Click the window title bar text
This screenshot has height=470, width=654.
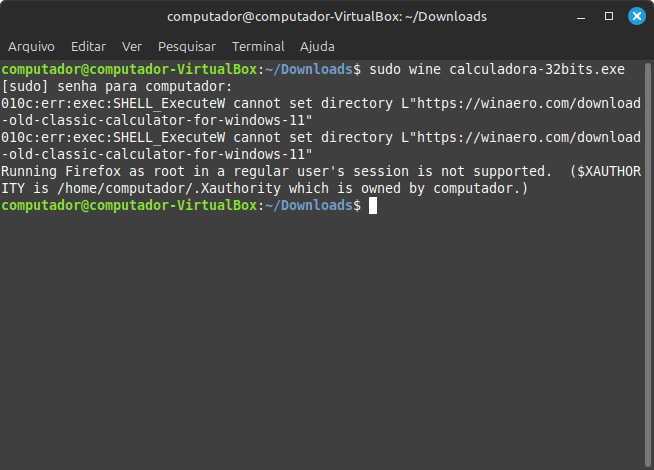pos(327,16)
